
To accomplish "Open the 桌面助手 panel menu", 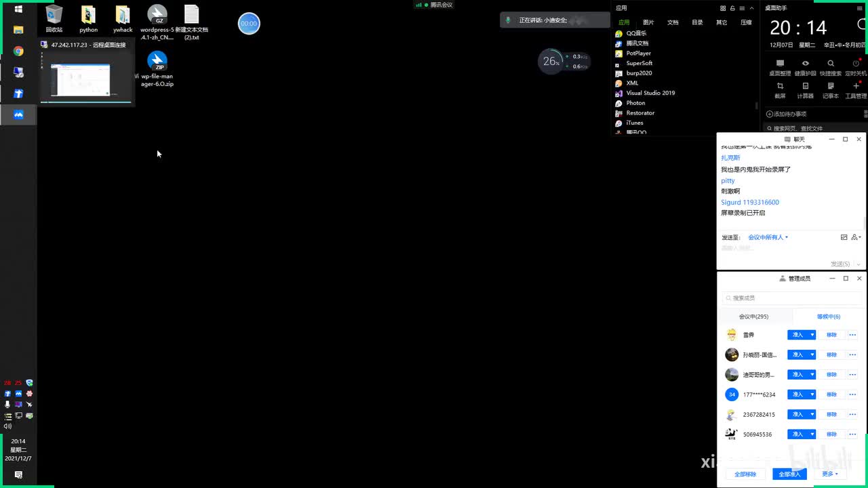I will tap(860, 8).
